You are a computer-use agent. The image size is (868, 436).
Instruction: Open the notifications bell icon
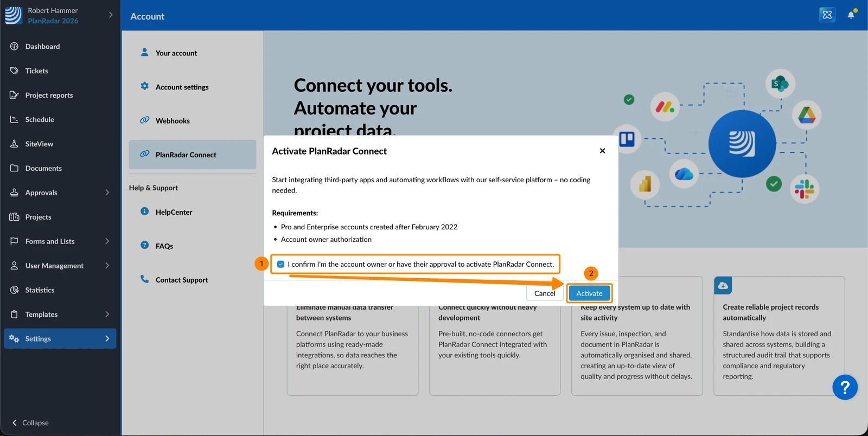coord(851,15)
